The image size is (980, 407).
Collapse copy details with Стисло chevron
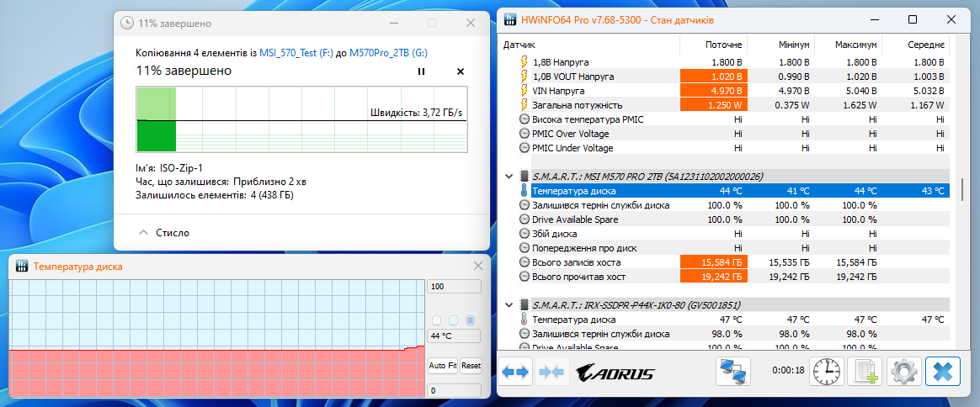144,233
